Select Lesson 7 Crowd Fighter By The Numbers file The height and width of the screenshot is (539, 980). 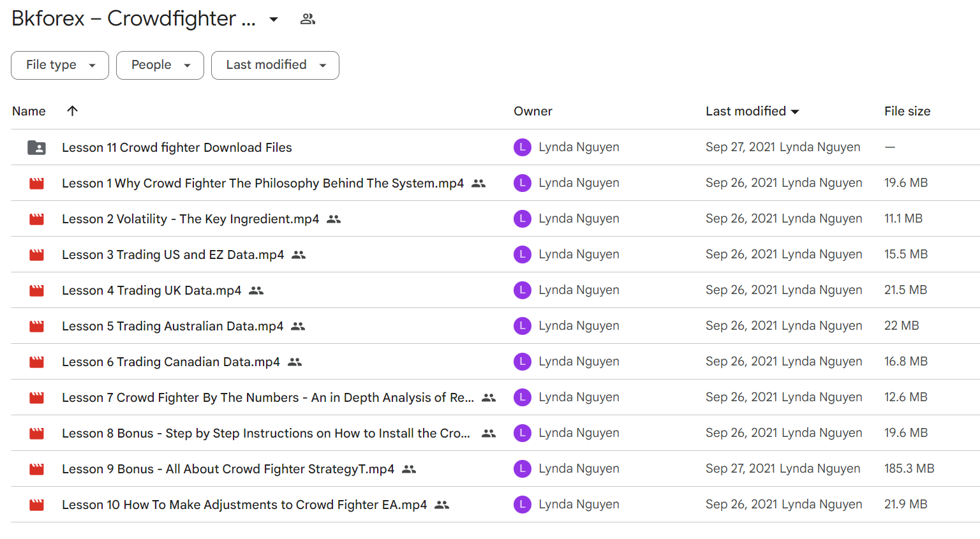268,397
